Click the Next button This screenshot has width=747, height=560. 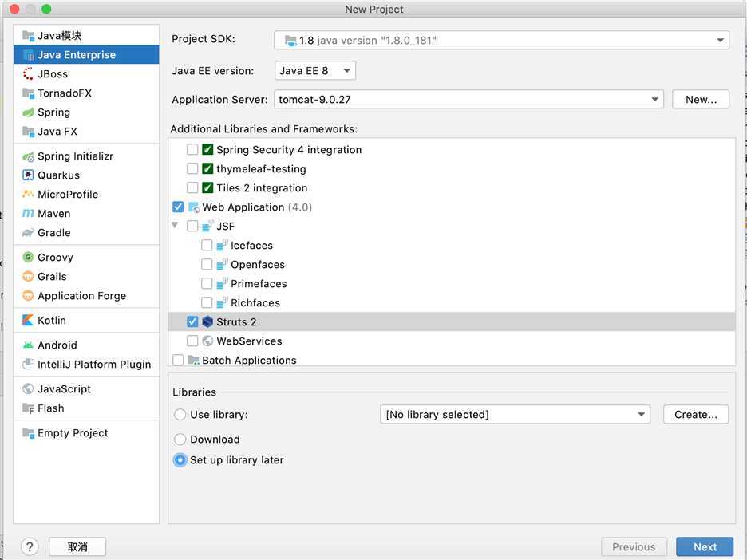(x=705, y=546)
